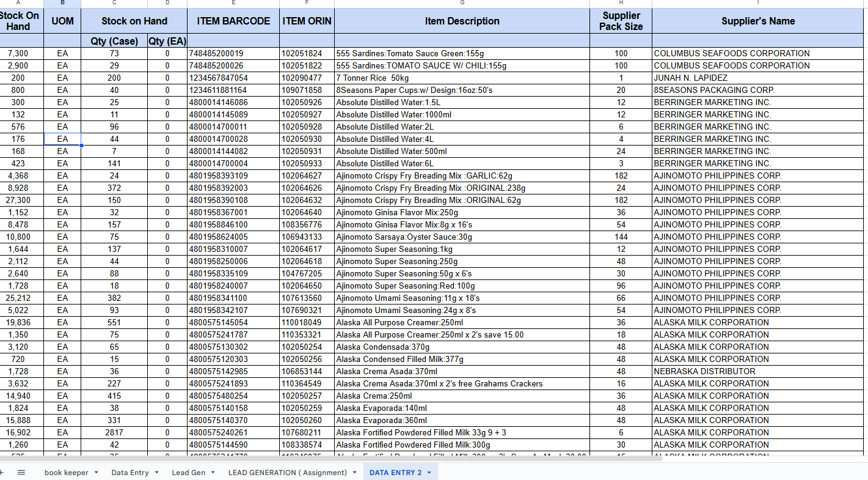Click stock on hand value 25,212
Viewport: 868px width, 480px height.
pos(21,298)
